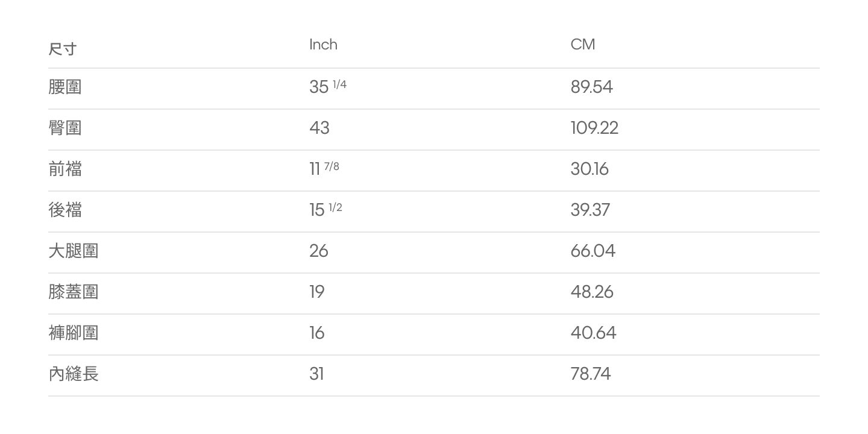
Task: Click the 尺寸 column header
Action: point(63,49)
